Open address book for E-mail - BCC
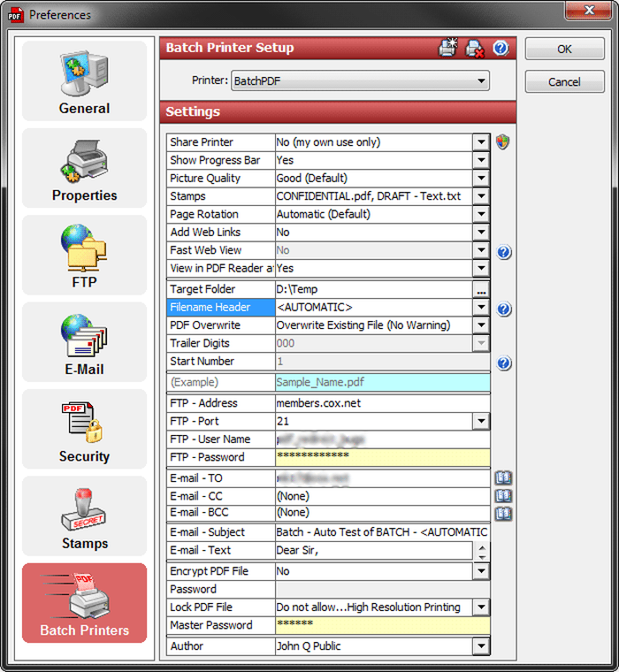619x672 pixels. (x=503, y=513)
